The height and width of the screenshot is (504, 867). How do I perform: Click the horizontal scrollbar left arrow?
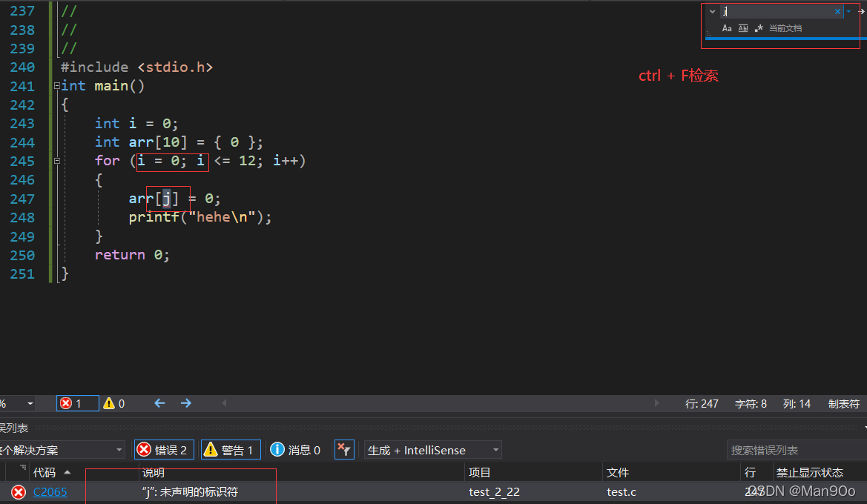[224, 403]
